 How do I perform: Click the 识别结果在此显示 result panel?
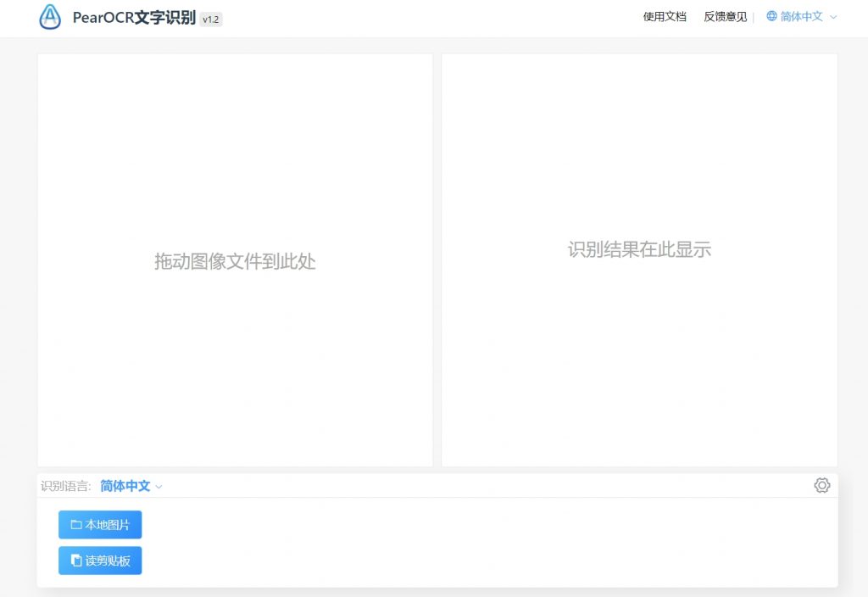click(x=639, y=260)
